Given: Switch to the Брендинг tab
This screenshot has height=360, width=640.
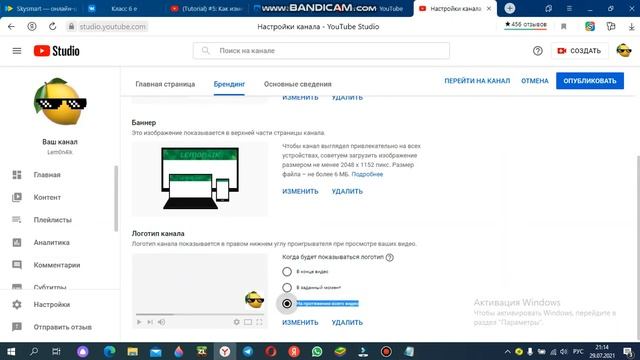Looking at the screenshot, I should [x=229, y=84].
